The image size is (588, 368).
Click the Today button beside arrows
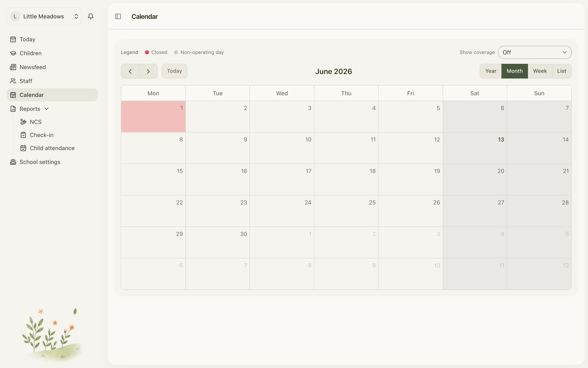[174, 71]
